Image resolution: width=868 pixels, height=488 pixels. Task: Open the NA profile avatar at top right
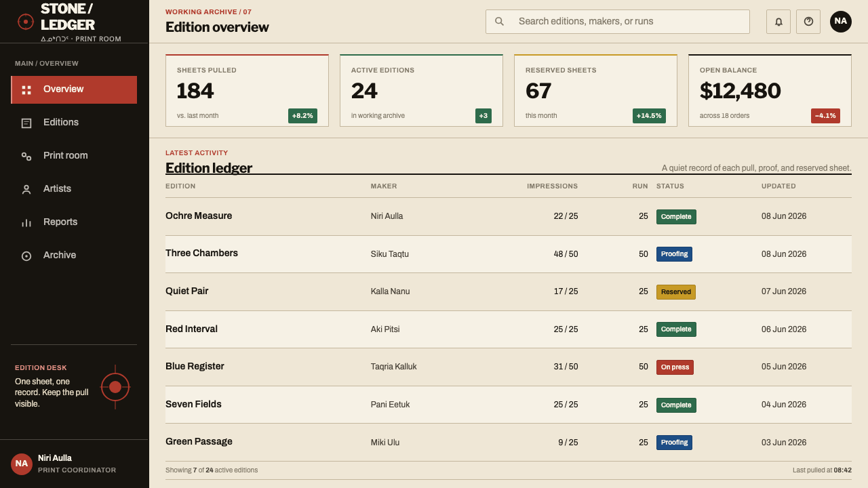click(841, 22)
